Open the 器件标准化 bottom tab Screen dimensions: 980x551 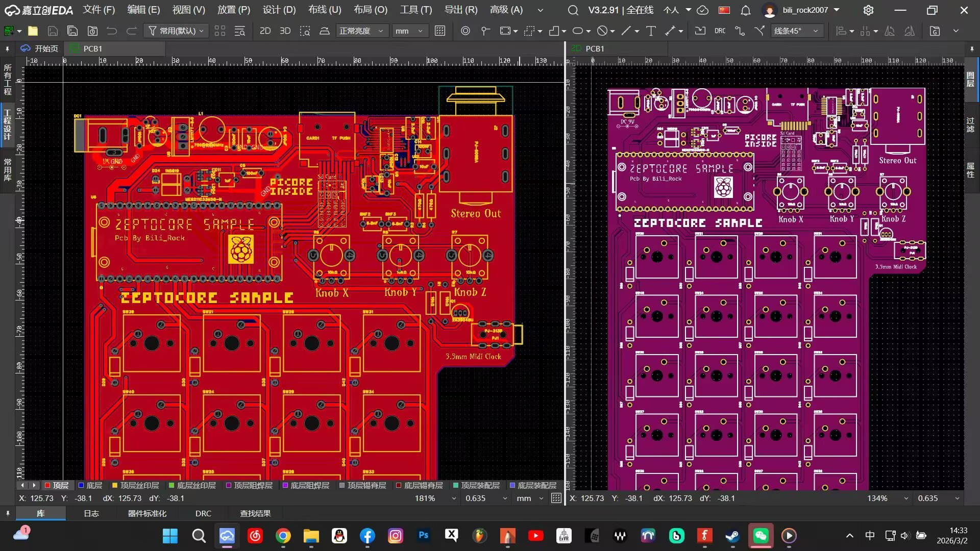pos(147,513)
